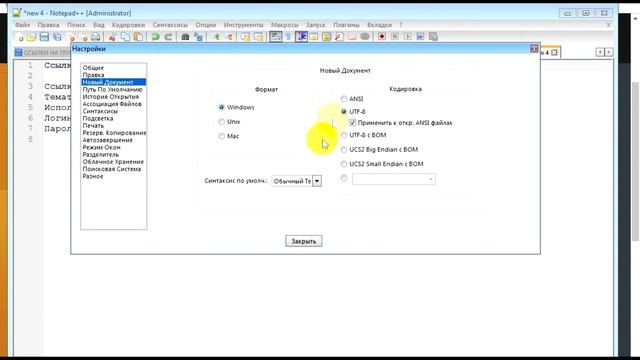The height and width of the screenshot is (360, 640).
Task: Toggle synchronized vertical scrolling icon
Action: click(245, 37)
